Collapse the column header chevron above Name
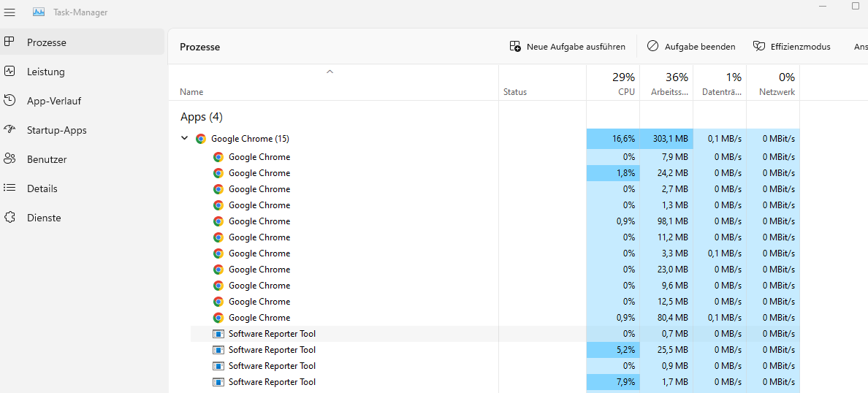The width and height of the screenshot is (868, 393). tap(330, 72)
